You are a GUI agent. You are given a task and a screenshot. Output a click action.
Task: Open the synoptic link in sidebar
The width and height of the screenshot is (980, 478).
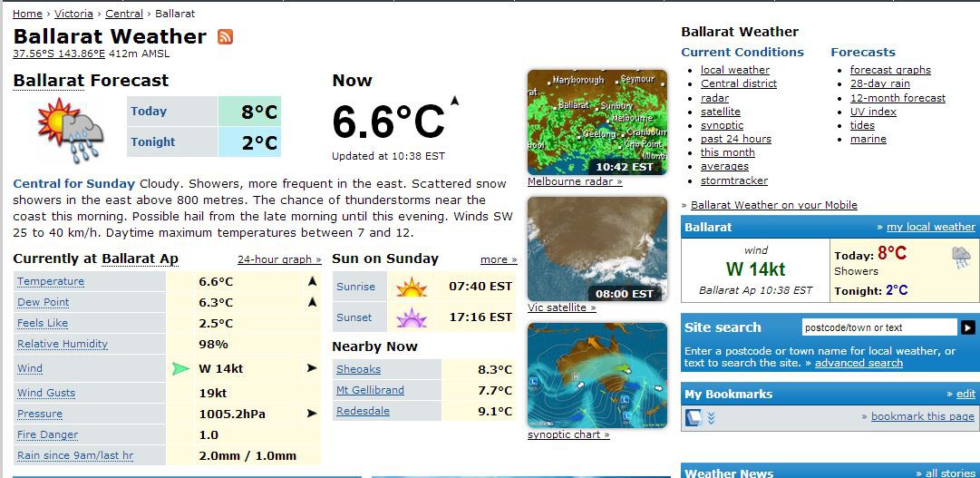[x=722, y=125]
